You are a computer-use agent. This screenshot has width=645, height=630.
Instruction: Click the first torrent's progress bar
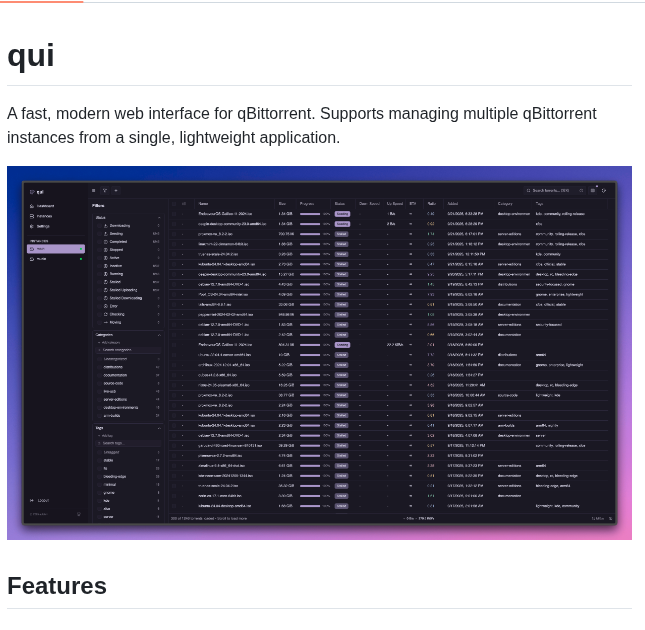click(310, 214)
